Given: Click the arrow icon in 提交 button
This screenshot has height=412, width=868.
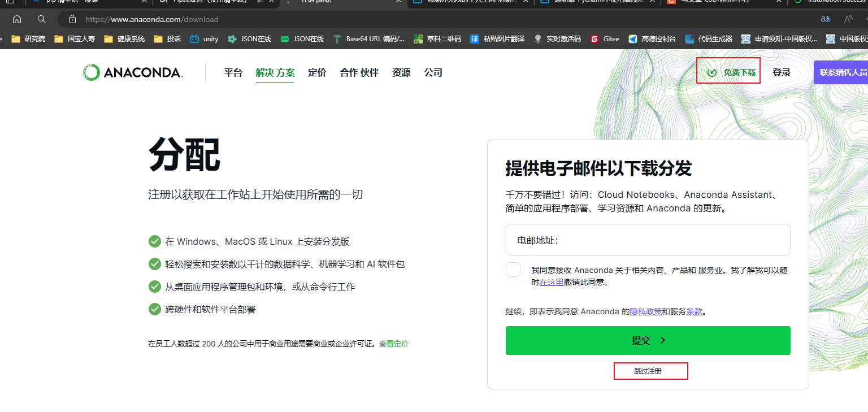Looking at the screenshot, I should click(x=663, y=340).
